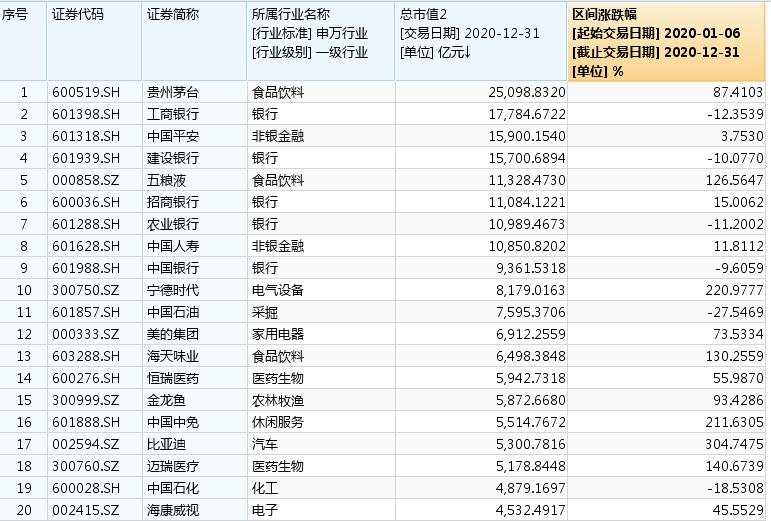
Task: Click market value 15,700.6894
Action: coord(527,158)
